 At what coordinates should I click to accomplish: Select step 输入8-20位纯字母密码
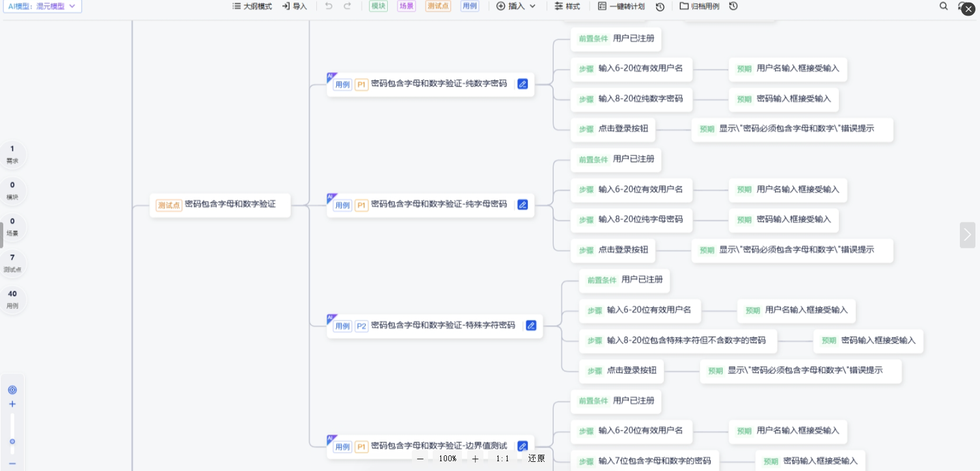pos(631,220)
